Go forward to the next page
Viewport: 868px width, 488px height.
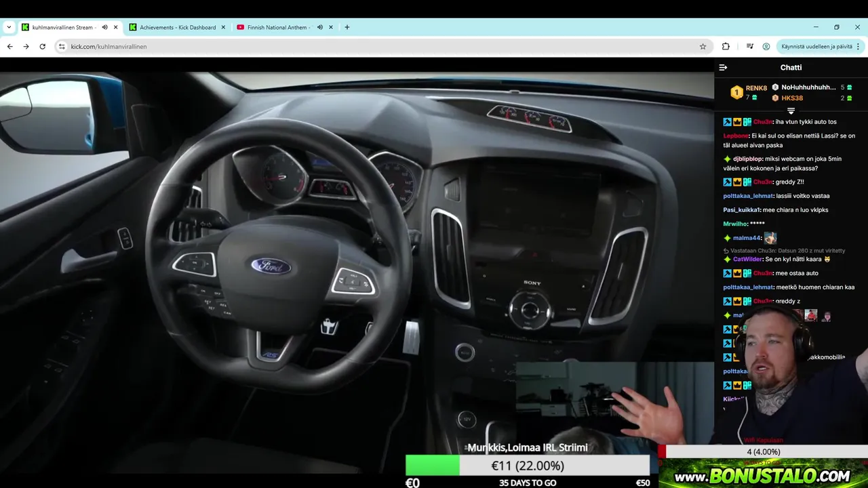click(x=26, y=47)
